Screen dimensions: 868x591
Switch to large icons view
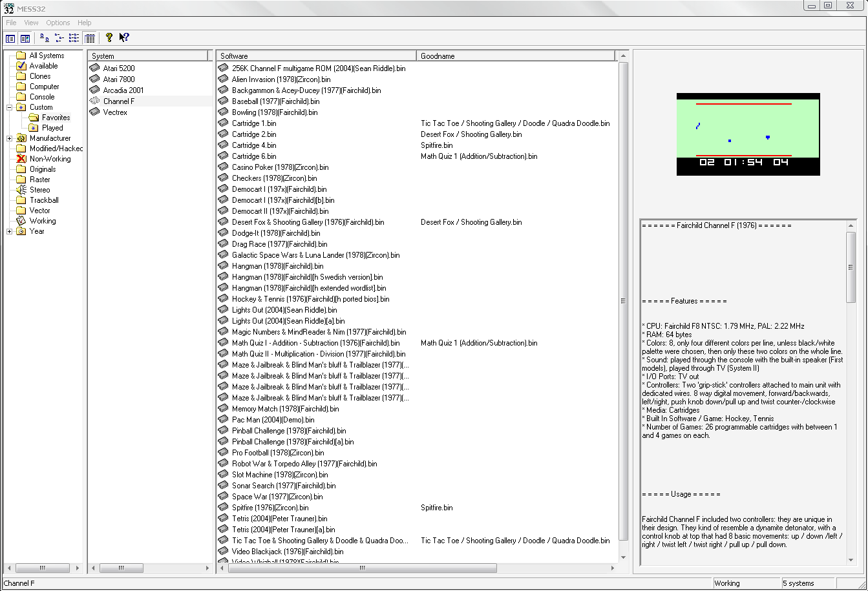pyautogui.click(x=44, y=38)
